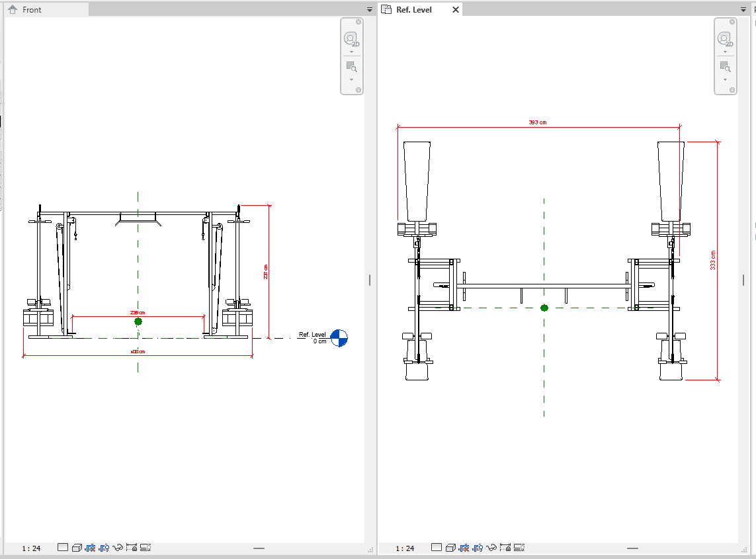Click Temporary Hide/Isolate glasses in Ref. Level view
Viewport: 756px width, 559px height.
(491, 548)
